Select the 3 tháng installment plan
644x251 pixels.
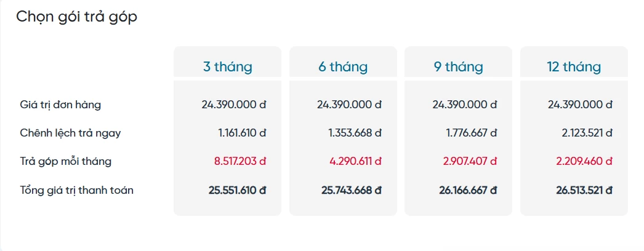tap(227, 66)
